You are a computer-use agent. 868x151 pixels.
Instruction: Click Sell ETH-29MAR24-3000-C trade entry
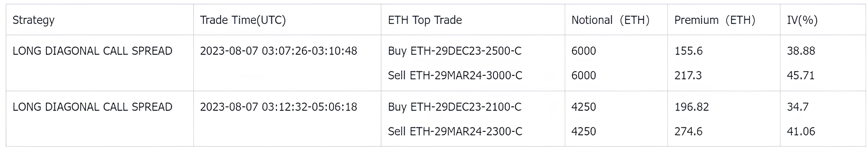point(455,75)
